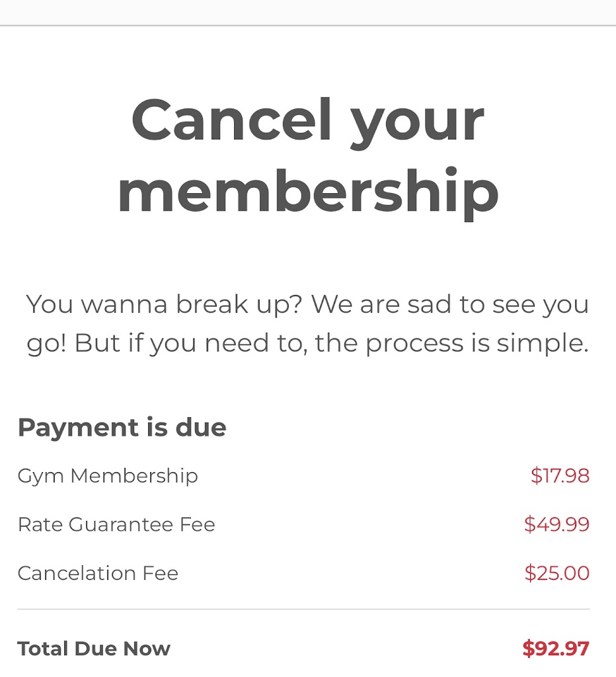Click the $17.98 gym membership amount
The width and height of the screenshot is (616, 677).
tap(560, 476)
